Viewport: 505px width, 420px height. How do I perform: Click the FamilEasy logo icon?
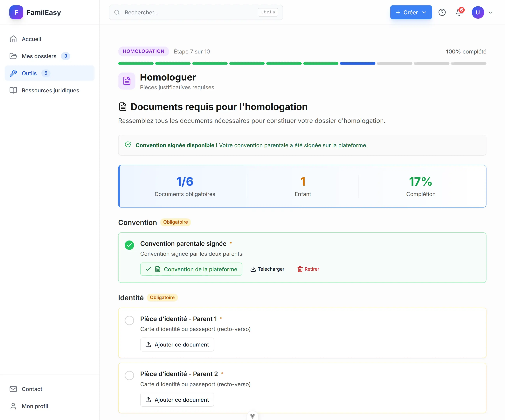point(16,12)
